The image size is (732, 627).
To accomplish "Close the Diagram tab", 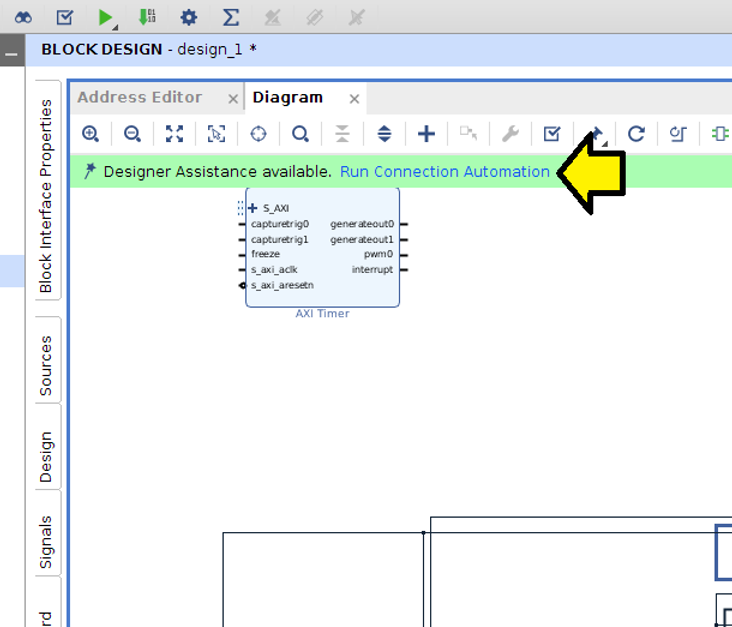I will [354, 98].
